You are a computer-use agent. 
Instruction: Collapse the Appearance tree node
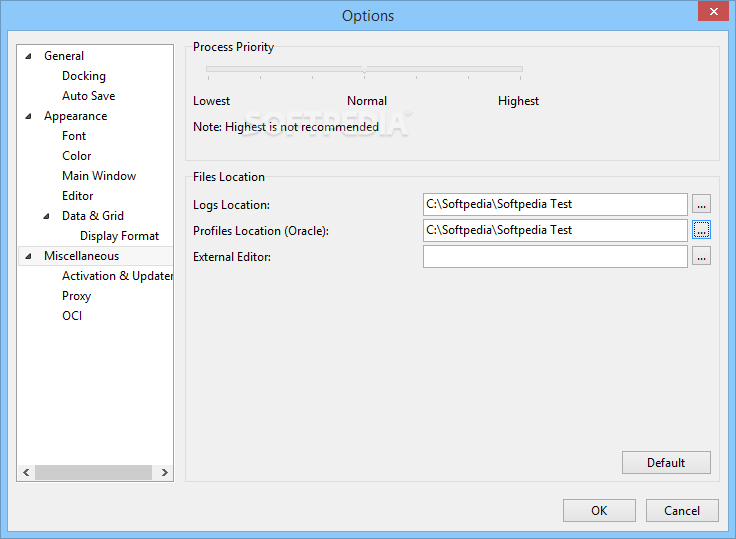pyautogui.click(x=29, y=116)
